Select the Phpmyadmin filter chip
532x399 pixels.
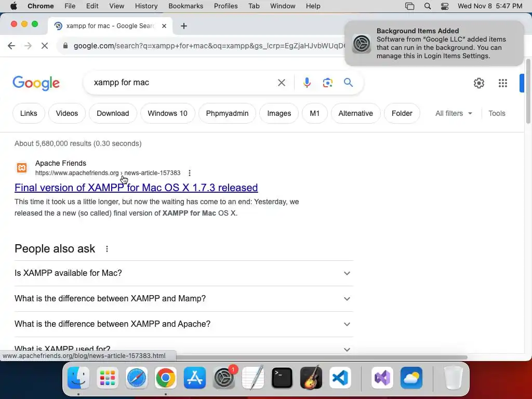pyautogui.click(x=228, y=113)
